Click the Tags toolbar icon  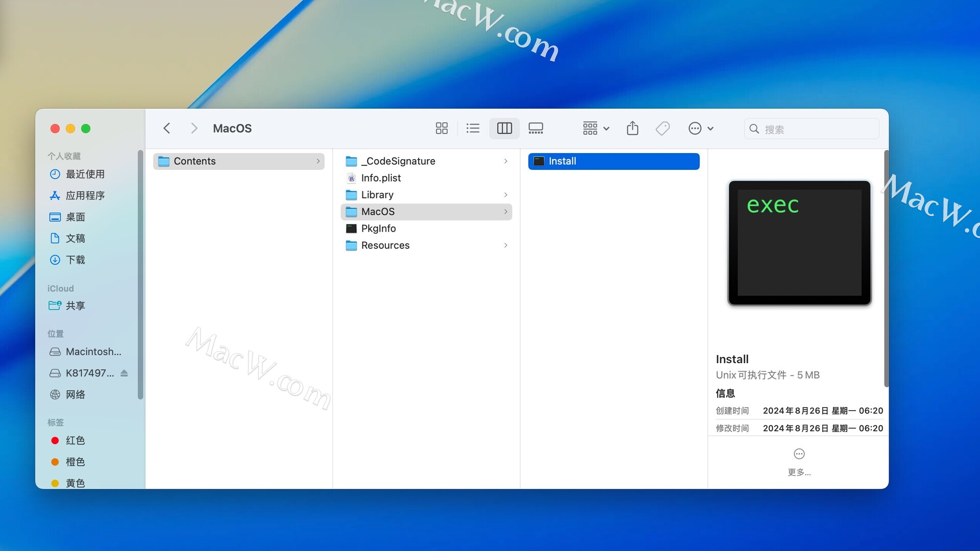[x=663, y=128]
